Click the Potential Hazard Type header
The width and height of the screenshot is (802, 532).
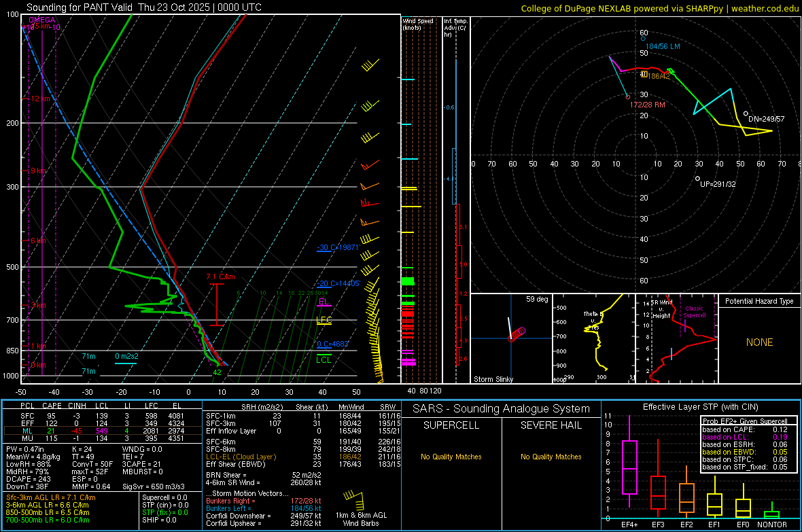coord(759,301)
